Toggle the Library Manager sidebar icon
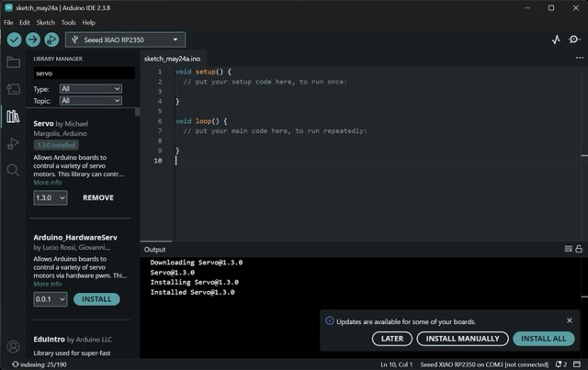The image size is (588, 370). tap(13, 117)
